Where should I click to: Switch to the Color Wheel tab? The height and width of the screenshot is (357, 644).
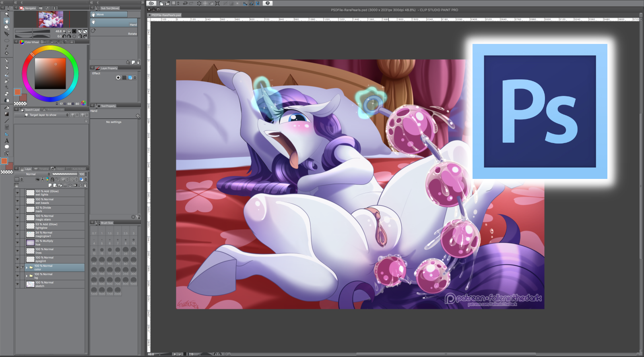29,42
